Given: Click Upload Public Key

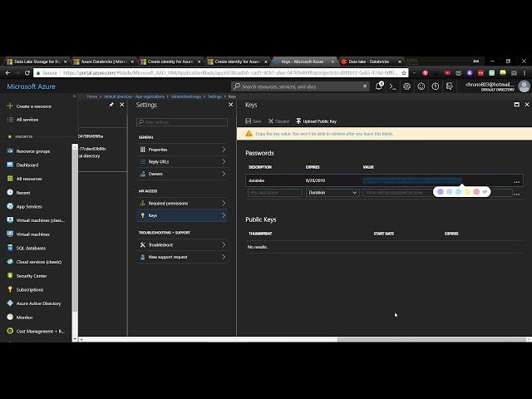Looking at the screenshot, I should coord(316,121).
